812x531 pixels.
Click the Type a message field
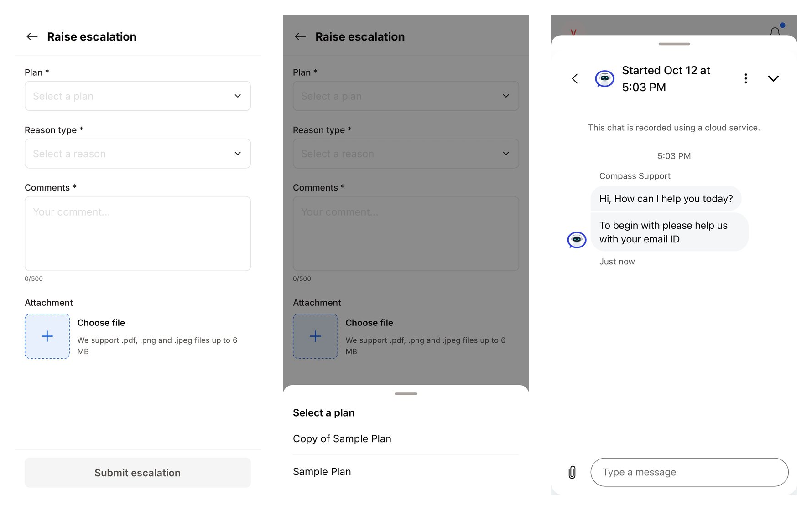pos(689,472)
